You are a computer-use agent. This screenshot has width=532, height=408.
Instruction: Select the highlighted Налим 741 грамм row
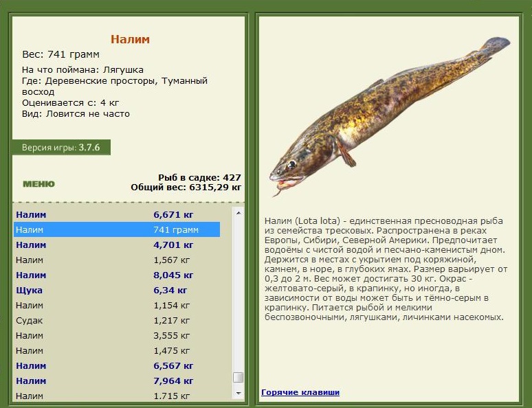[117, 229]
